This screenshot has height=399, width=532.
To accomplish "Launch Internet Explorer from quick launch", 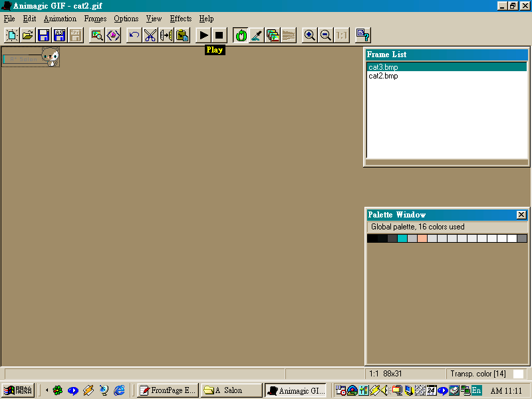I will [x=119, y=390].
